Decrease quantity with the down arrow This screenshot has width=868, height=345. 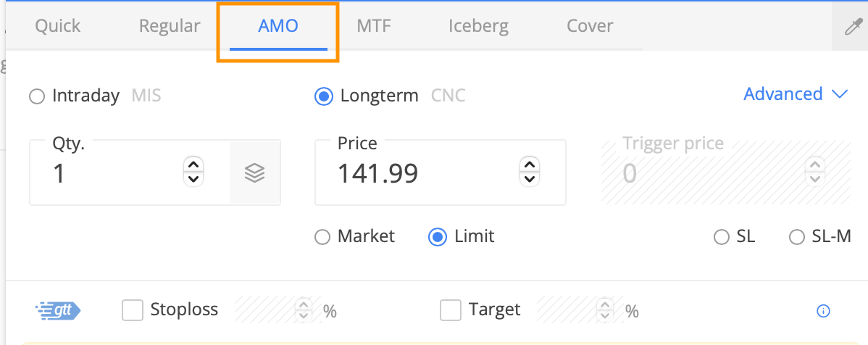pyautogui.click(x=193, y=178)
